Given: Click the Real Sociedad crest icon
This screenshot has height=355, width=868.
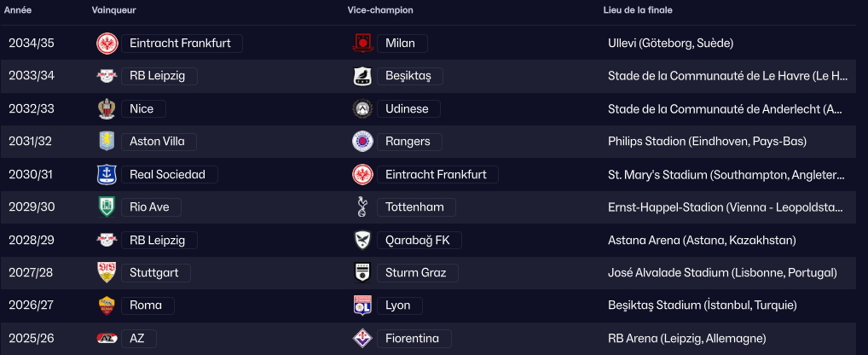Looking at the screenshot, I should coord(107,175).
